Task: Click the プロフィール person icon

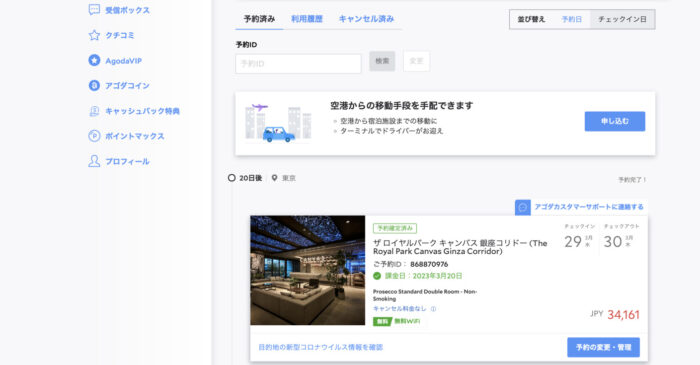Action: [94, 161]
